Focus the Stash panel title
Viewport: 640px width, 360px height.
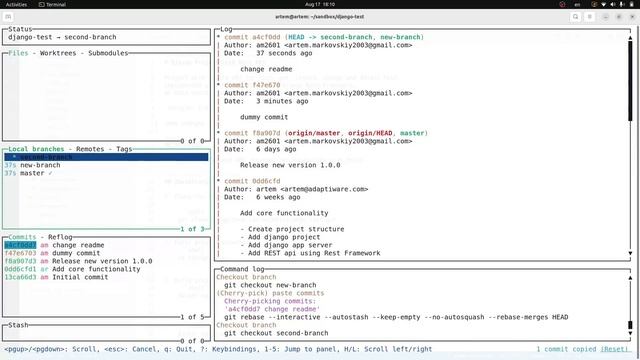tap(18, 325)
